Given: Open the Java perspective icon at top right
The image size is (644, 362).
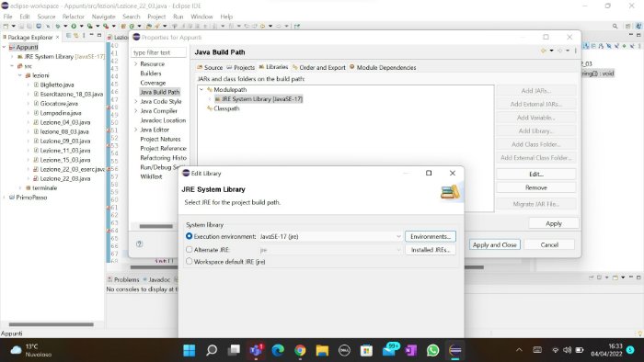Looking at the screenshot, I should [x=638, y=26].
